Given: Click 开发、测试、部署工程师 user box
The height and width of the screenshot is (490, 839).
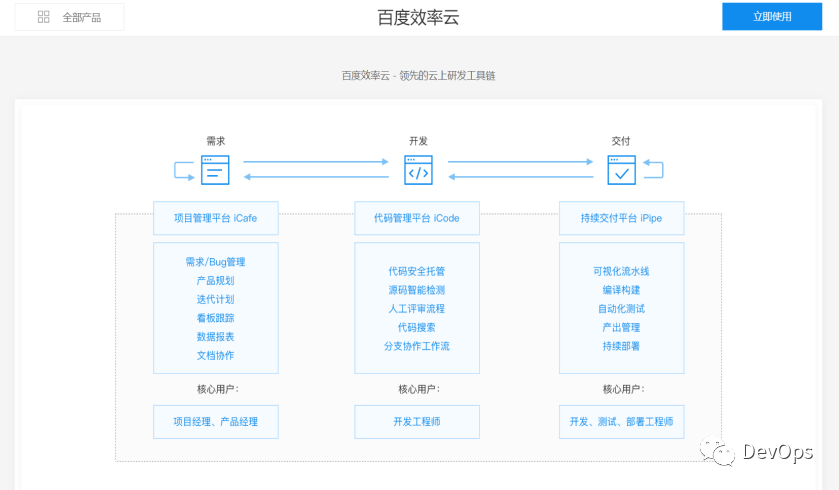Looking at the screenshot, I should 622,422.
